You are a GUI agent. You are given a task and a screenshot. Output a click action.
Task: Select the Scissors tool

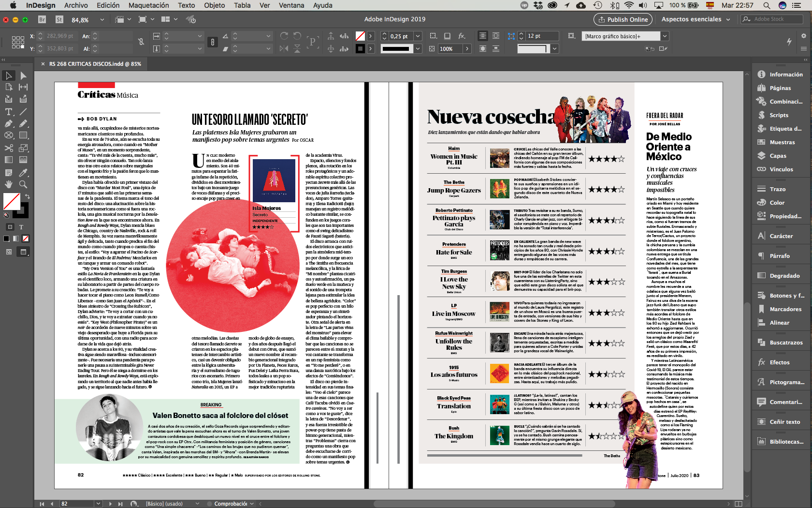coord(9,148)
